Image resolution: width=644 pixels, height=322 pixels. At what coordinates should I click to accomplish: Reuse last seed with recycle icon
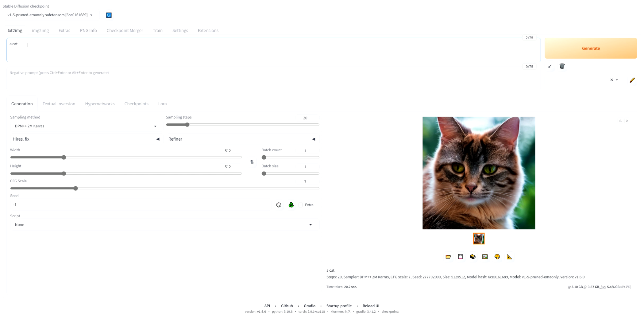291,205
